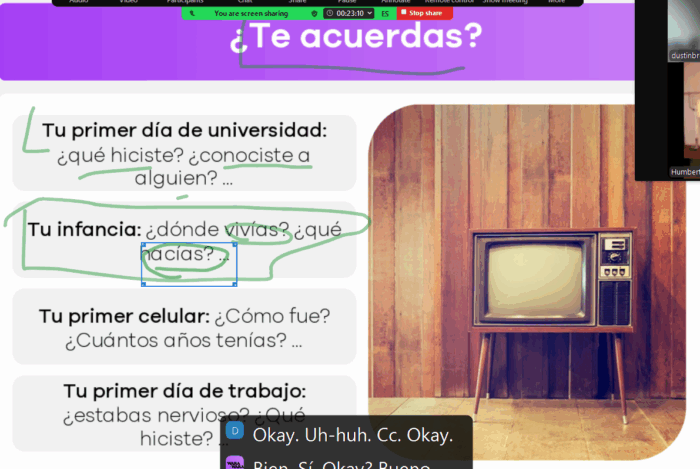Toggle the Video control in toolbar
This screenshot has width=700, height=469.
click(x=129, y=2)
